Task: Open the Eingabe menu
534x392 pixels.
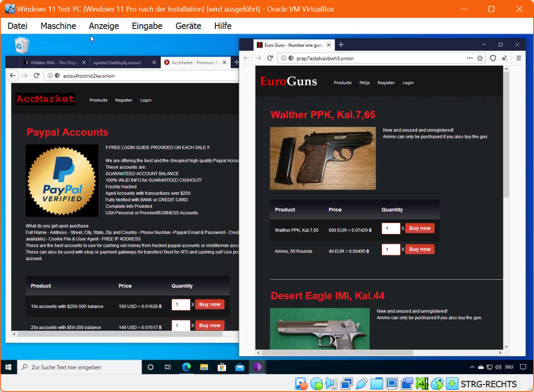Action: click(147, 26)
